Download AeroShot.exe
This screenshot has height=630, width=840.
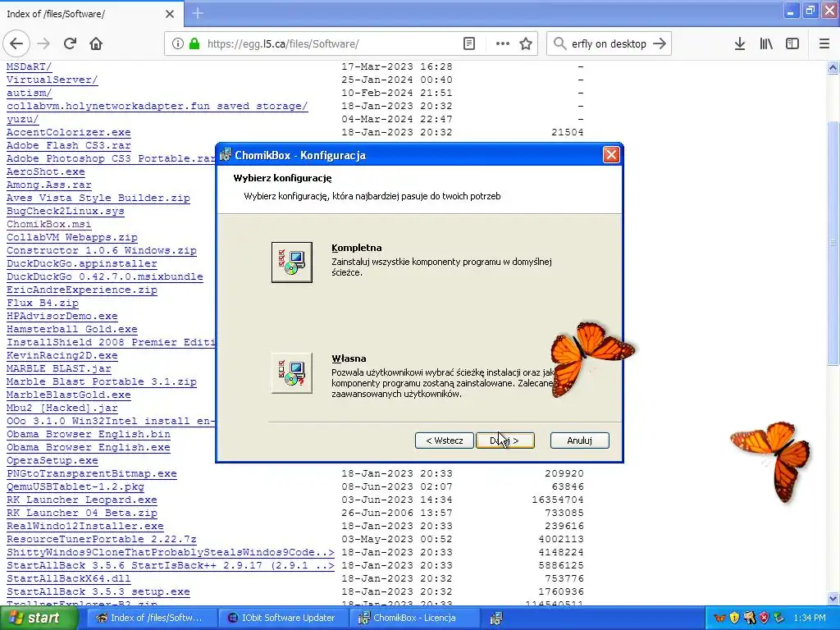point(46,172)
